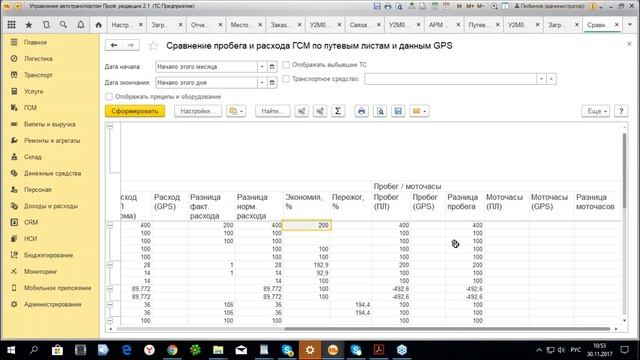Image resolution: width=640 pixels, height=360 pixels.
Task: Open the Настройки... button
Action: tap(198, 111)
